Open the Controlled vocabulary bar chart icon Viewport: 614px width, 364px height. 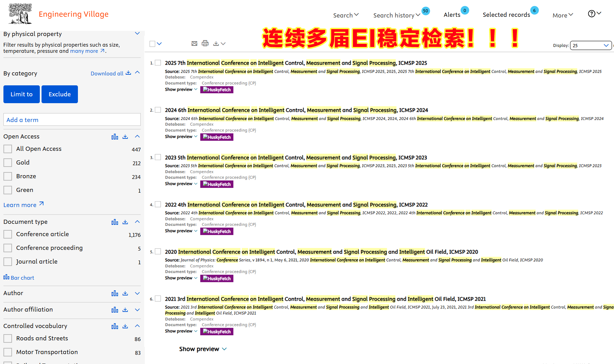(115, 326)
